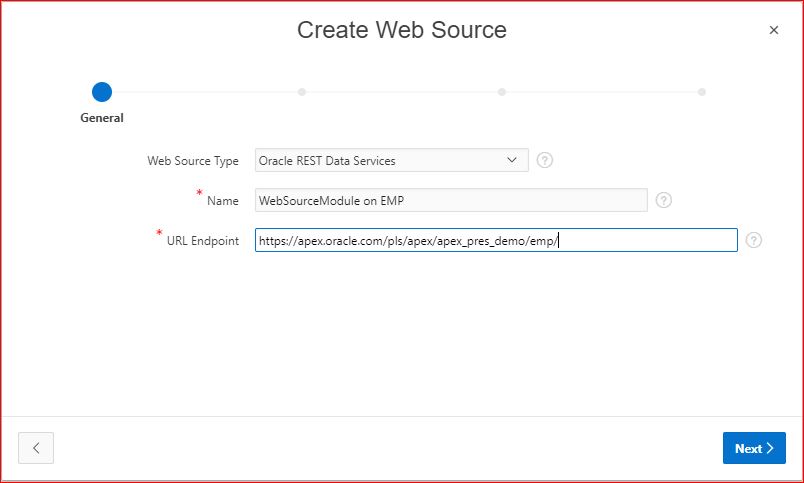Open help for URL Endpoint field
804x483 pixels.
click(754, 240)
